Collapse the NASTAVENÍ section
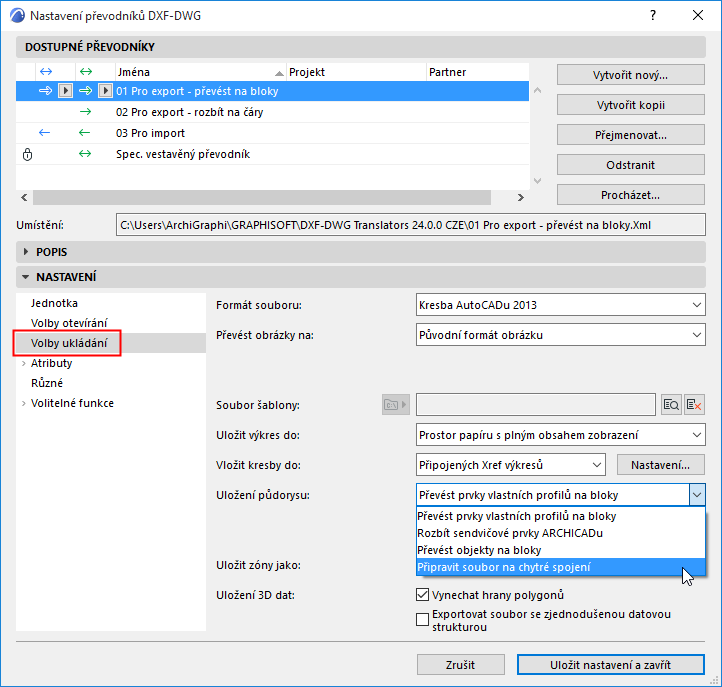 (26, 277)
